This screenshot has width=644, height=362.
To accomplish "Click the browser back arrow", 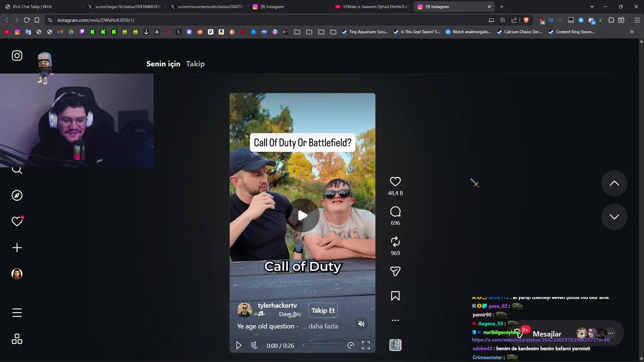I will pos(7,20).
